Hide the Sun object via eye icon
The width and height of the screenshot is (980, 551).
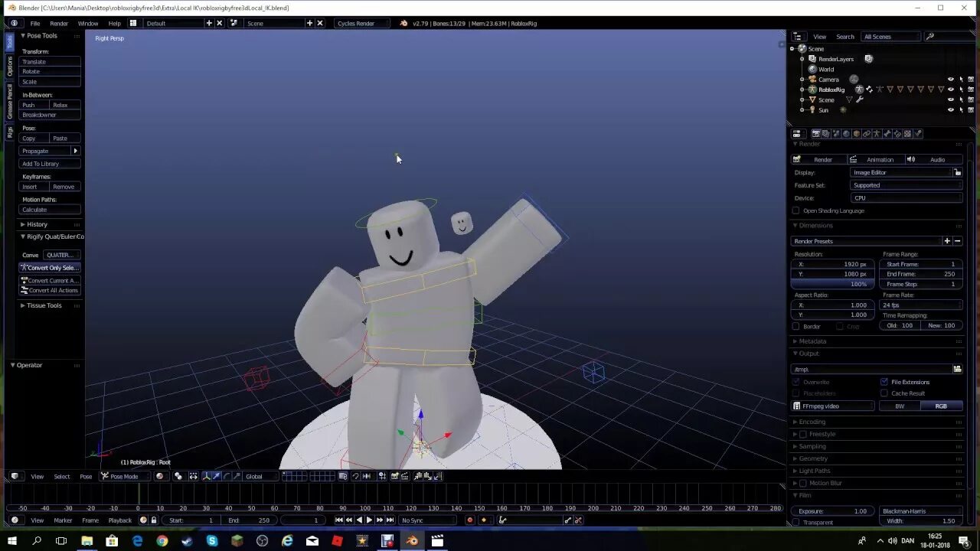[951, 109]
